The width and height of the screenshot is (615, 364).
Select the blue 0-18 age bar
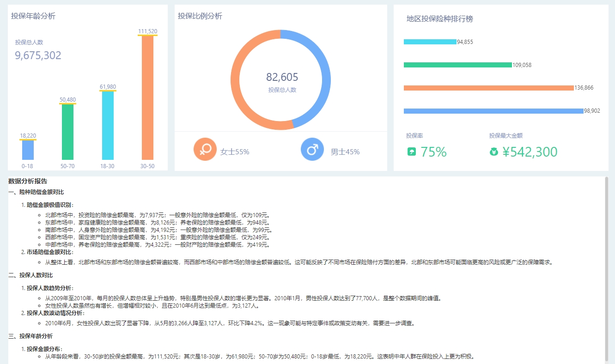(x=28, y=150)
